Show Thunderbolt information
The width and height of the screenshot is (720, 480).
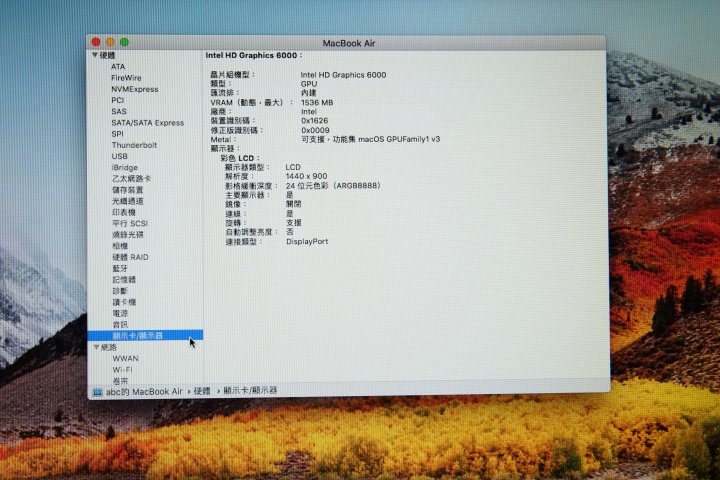(x=134, y=145)
